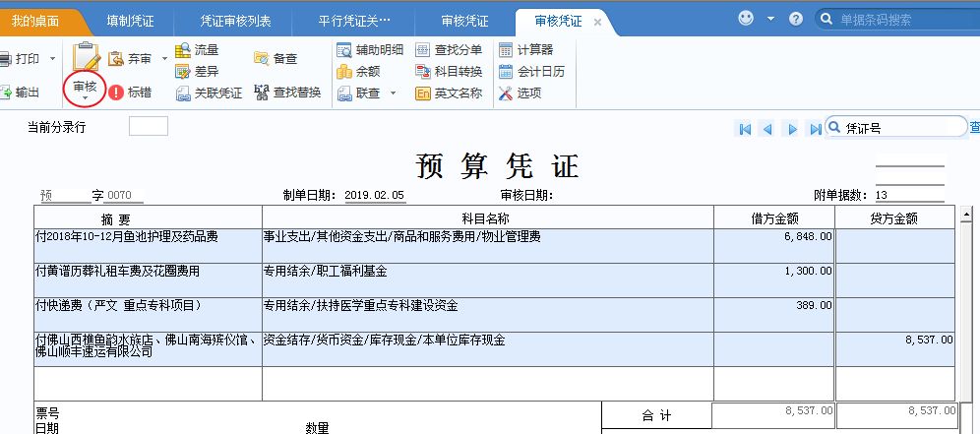Expand the 打印 dropdown arrow

tap(52, 59)
